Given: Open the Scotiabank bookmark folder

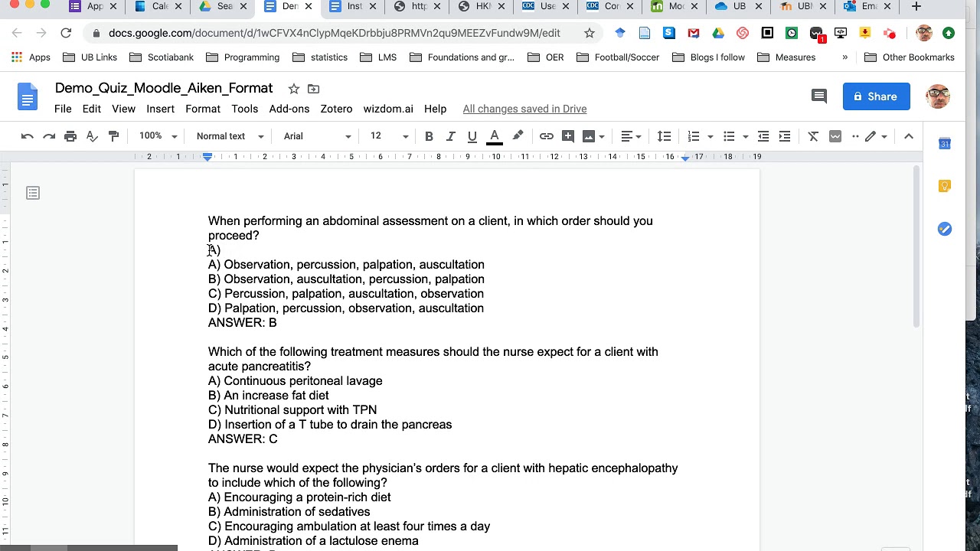Looking at the screenshot, I should 162,57.
